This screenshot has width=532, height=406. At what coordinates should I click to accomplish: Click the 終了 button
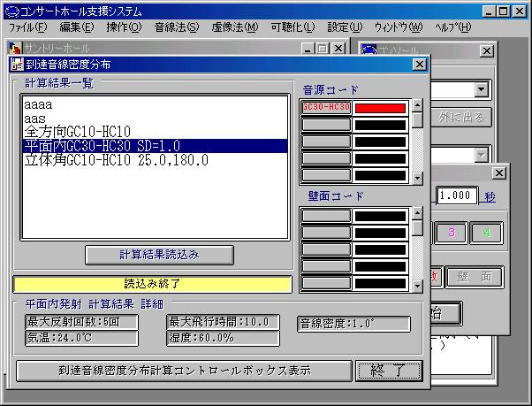click(x=383, y=371)
